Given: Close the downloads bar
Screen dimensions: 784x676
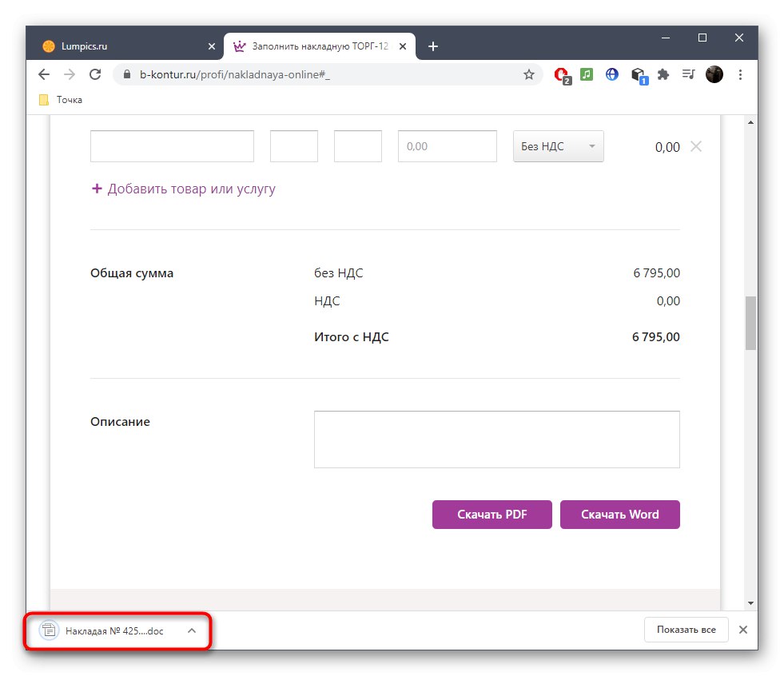Looking at the screenshot, I should (x=743, y=630).
